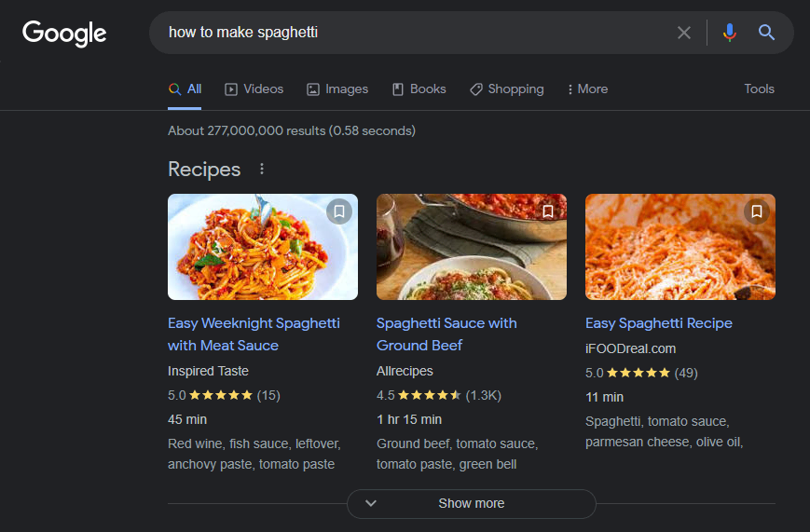Click into the search query text field
This screenshot has width=810, height=532.
[x=413, y=33]
